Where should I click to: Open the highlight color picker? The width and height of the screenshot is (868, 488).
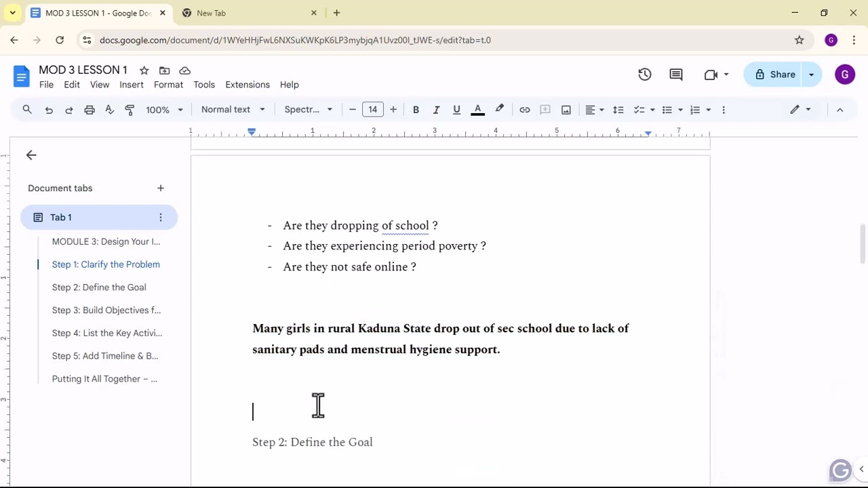(x=500, y=110)
